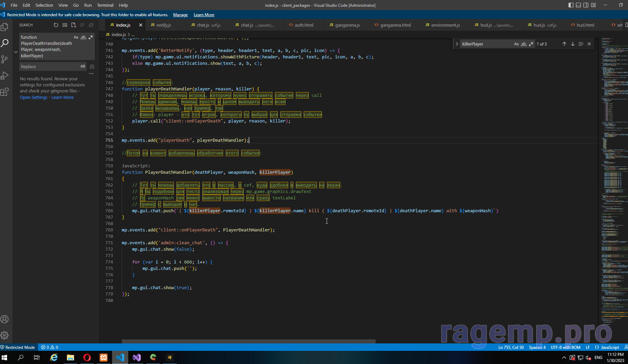The height and width of the screenshot is (364, 628).
Task: Collapse the Replace row in Search panel
Action: (x=16, y=52)
